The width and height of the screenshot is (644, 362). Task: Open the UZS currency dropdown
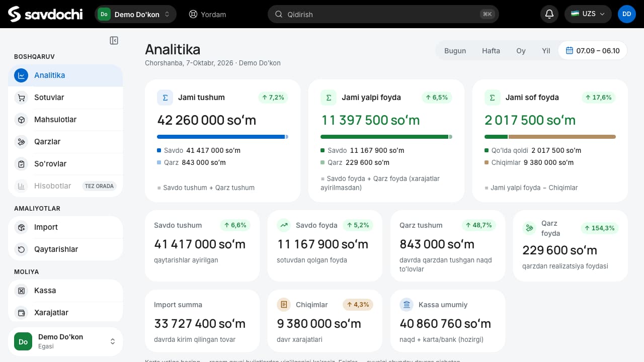(x=588, y=14)
